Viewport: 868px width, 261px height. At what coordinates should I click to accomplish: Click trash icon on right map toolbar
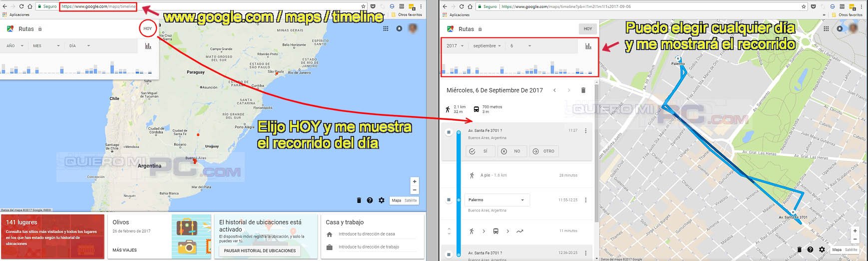[x=799, y=249]
